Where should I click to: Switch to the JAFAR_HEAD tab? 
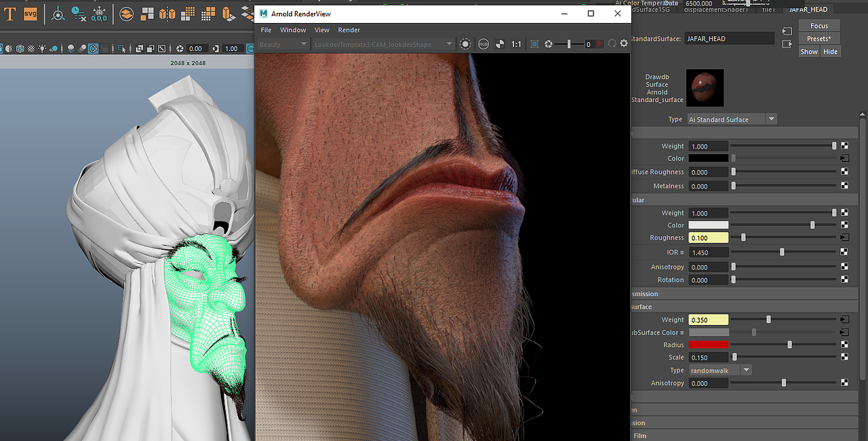808,9
